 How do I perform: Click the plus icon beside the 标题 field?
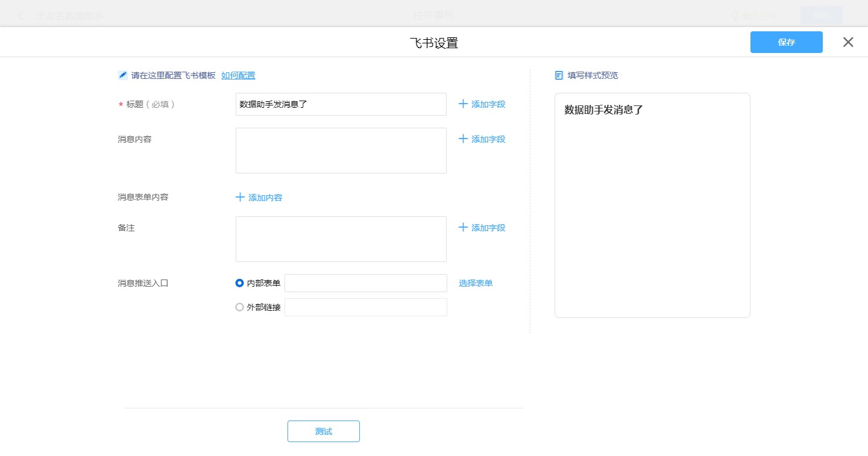click(463, 104)
